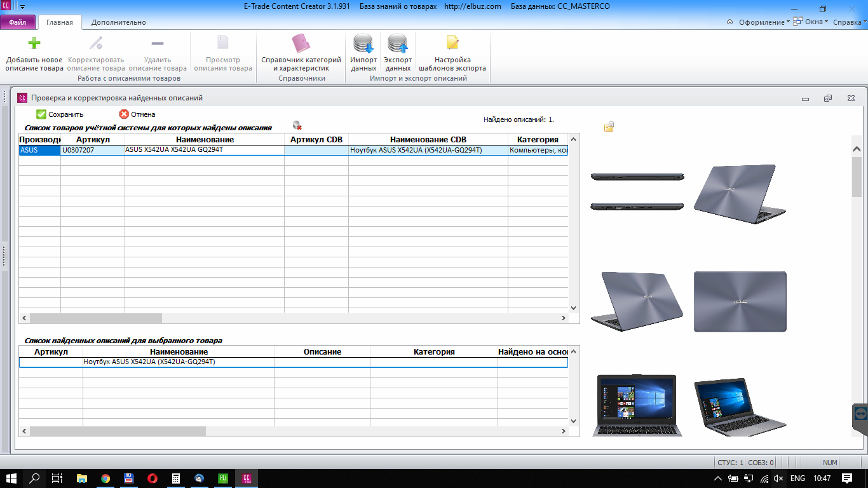The width and height of the screenshot is (868, 488).
Task: Select the half-open rear-angled laptop thumbnail
Action: pyautogui.click(x=740, y=194)
